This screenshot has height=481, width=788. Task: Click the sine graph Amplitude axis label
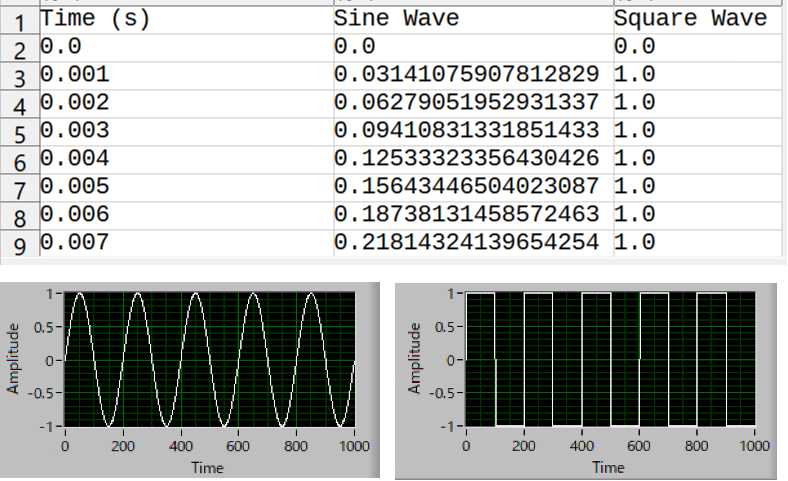13,359
